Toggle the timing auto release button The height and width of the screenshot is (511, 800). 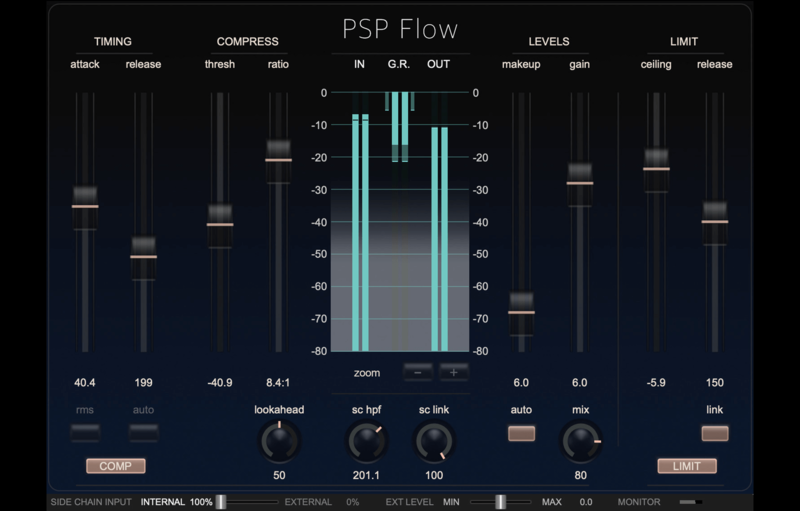click(x=143, y=433)
